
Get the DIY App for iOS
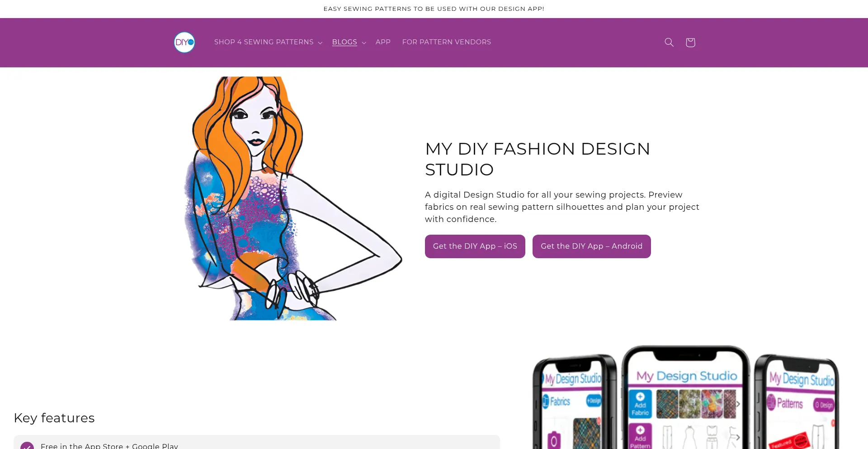point(475,246)
